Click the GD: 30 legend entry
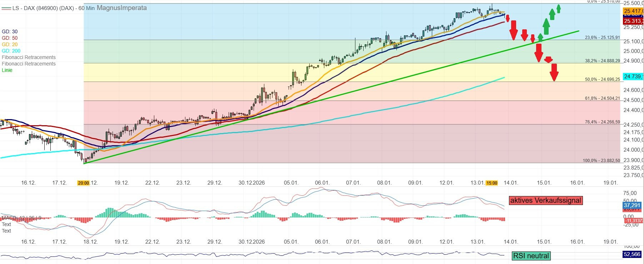644x264 pixels. click(10, 31)
